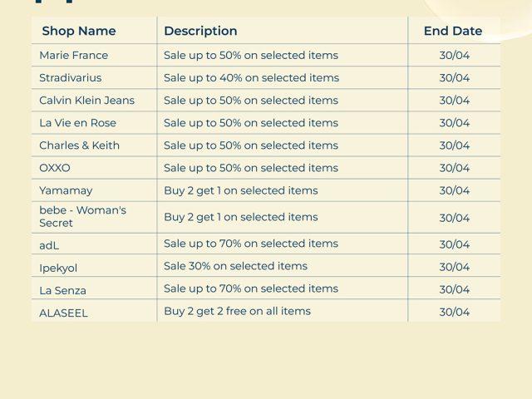Select the Stradivarius shop cell
Image resolution: width=532 pixels, height=399 pixels.
71,77
